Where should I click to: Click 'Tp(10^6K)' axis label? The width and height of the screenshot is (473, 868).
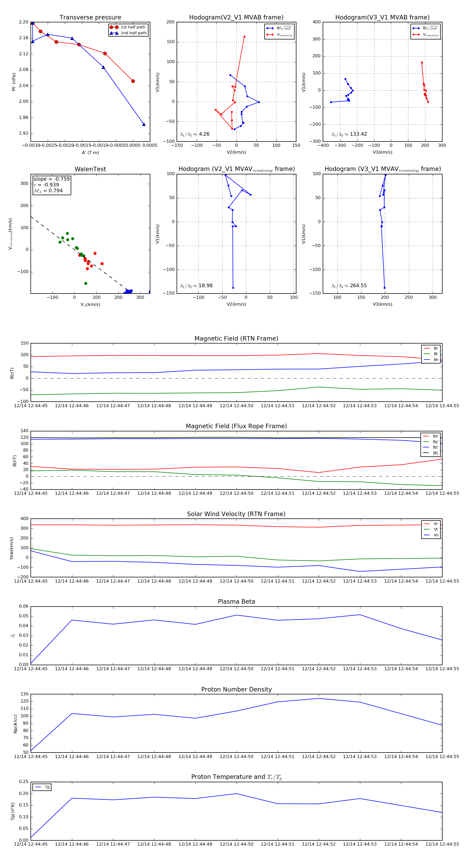13,811
